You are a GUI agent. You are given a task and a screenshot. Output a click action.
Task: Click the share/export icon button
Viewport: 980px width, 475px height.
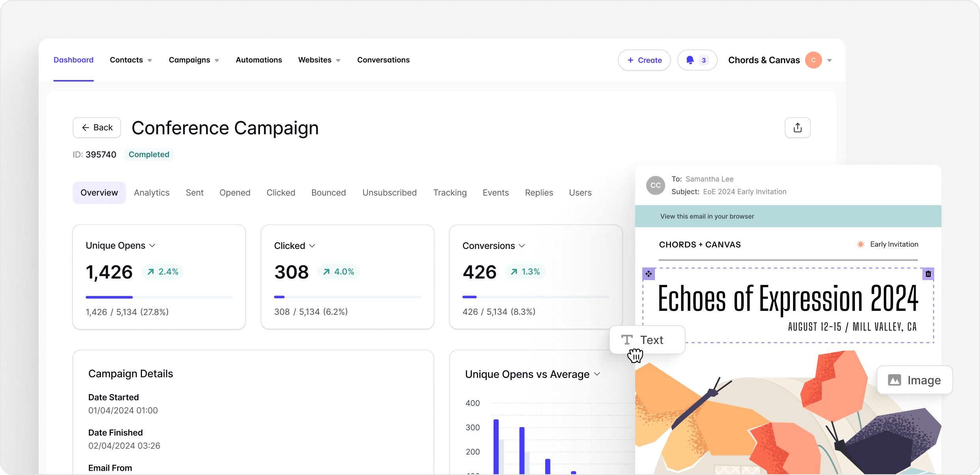(x=797, y=128)
